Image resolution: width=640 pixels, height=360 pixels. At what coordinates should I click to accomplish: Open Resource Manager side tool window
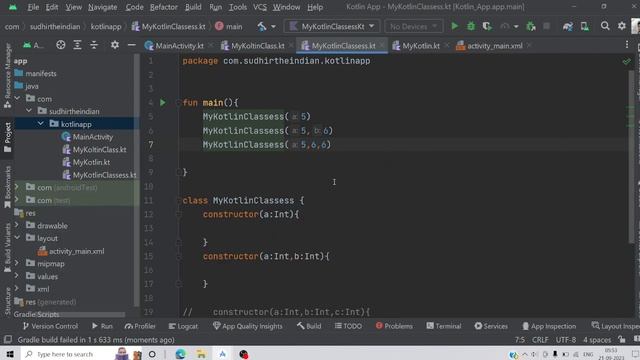click(x=7, y=76)
